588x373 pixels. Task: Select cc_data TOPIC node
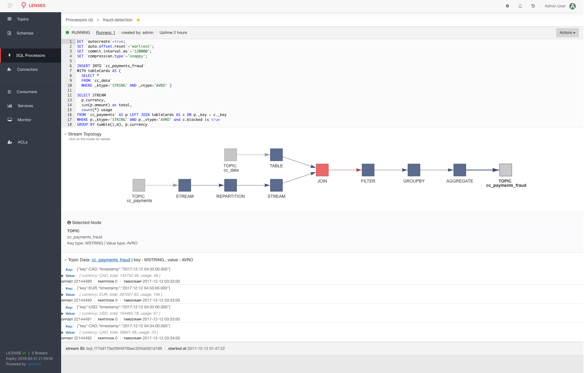pos(230,155)
